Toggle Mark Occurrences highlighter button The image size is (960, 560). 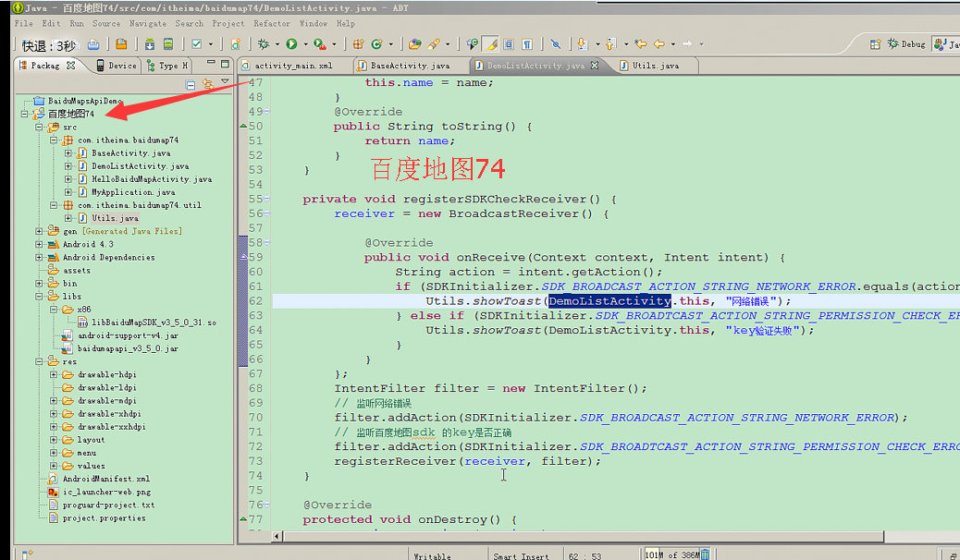(490, 44)
